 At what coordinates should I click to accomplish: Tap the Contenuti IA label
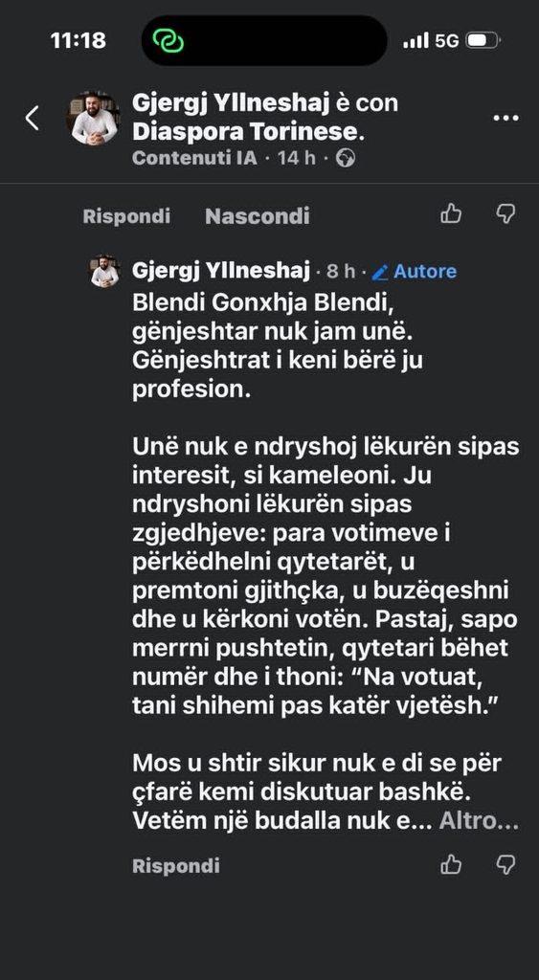tap(194, 158)
